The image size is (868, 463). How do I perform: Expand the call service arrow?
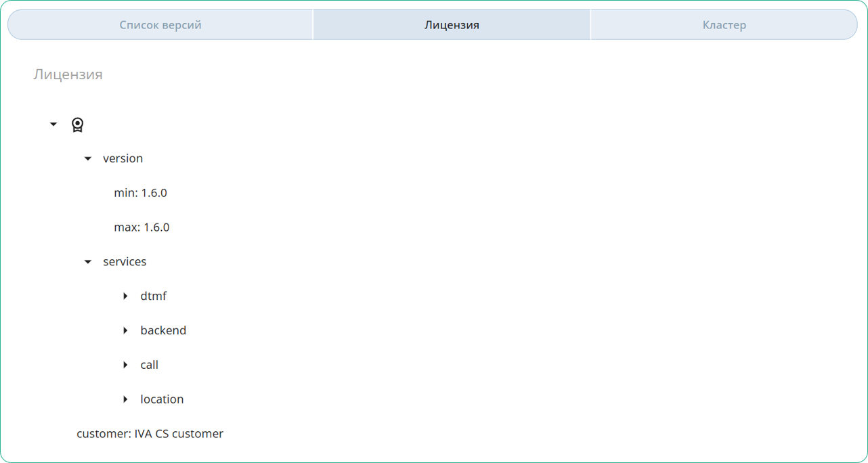[x=125, y=365]
